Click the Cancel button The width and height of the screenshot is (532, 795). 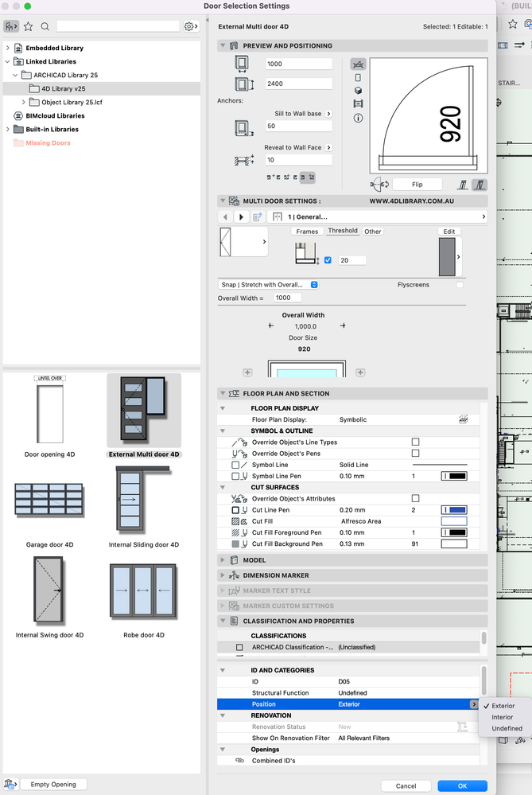pos(406,786)
